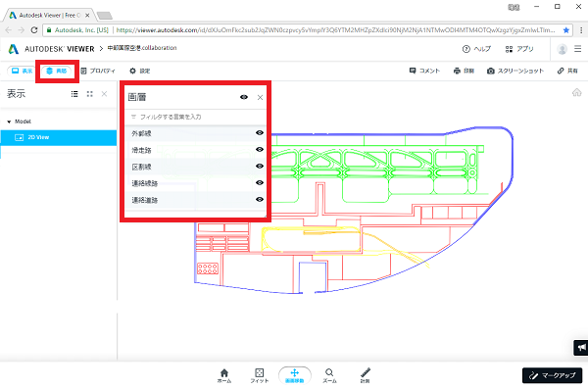Click the フィット fit-to-view tool
This screenshot has width=588, height=389.
(x=259, y=375)
